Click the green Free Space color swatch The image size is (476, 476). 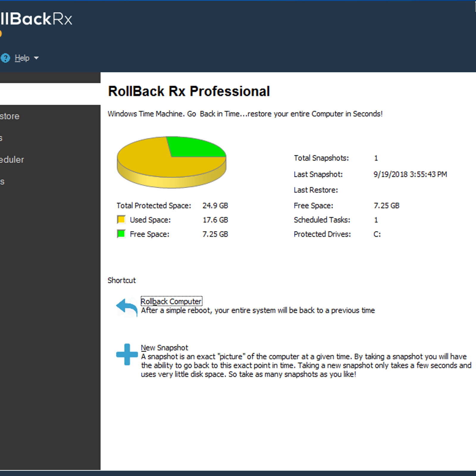coord(121,234)
